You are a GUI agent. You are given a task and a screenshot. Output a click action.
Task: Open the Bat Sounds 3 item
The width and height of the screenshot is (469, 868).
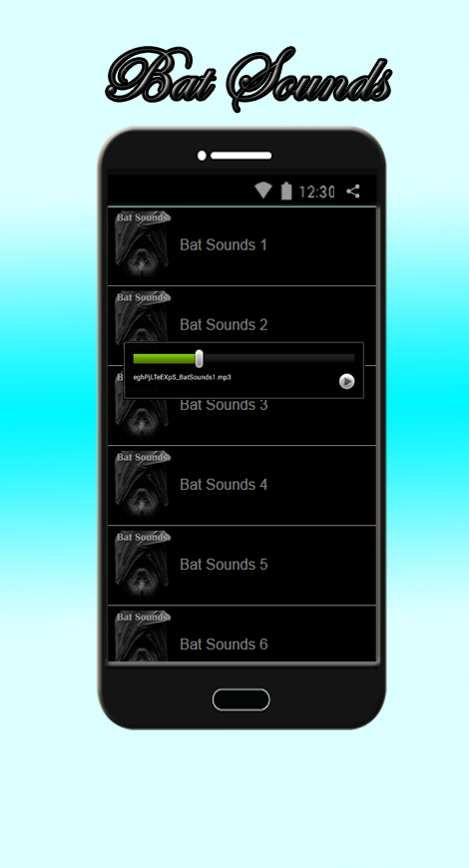tap(241, 421)
